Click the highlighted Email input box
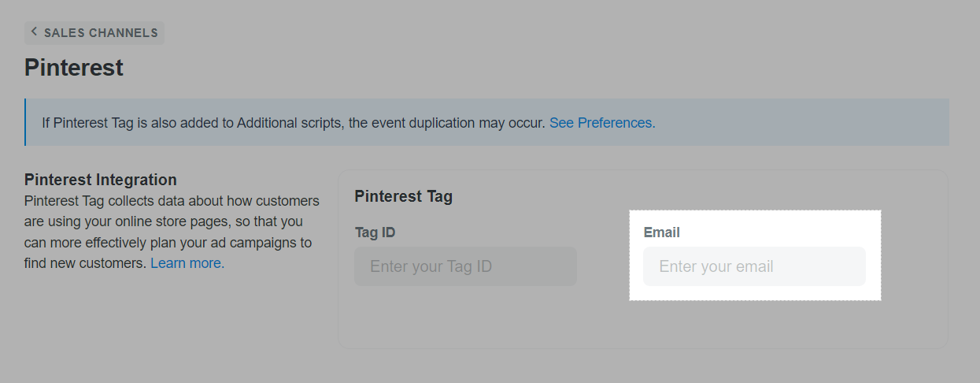Screen dimensions: 980x383 click(754, 266)
